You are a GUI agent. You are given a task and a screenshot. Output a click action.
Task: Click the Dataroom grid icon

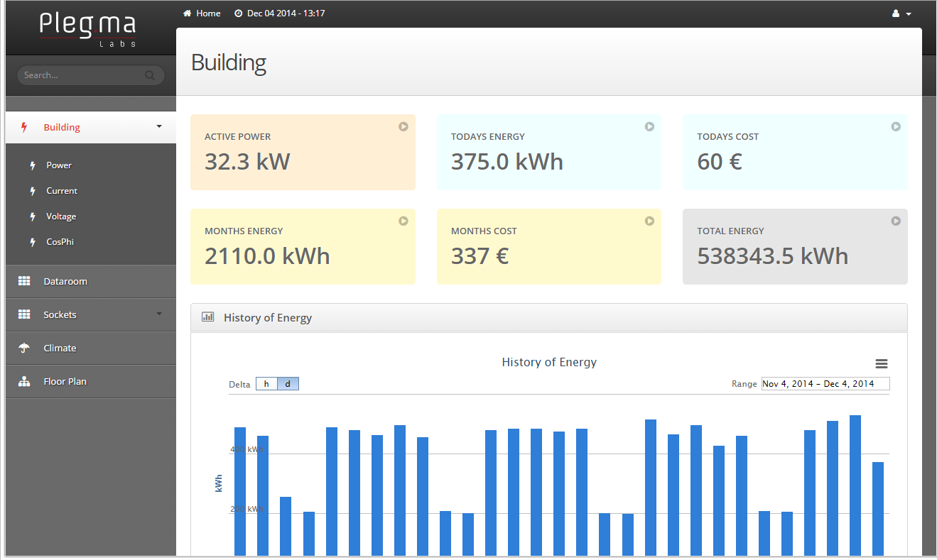(24, 281)
